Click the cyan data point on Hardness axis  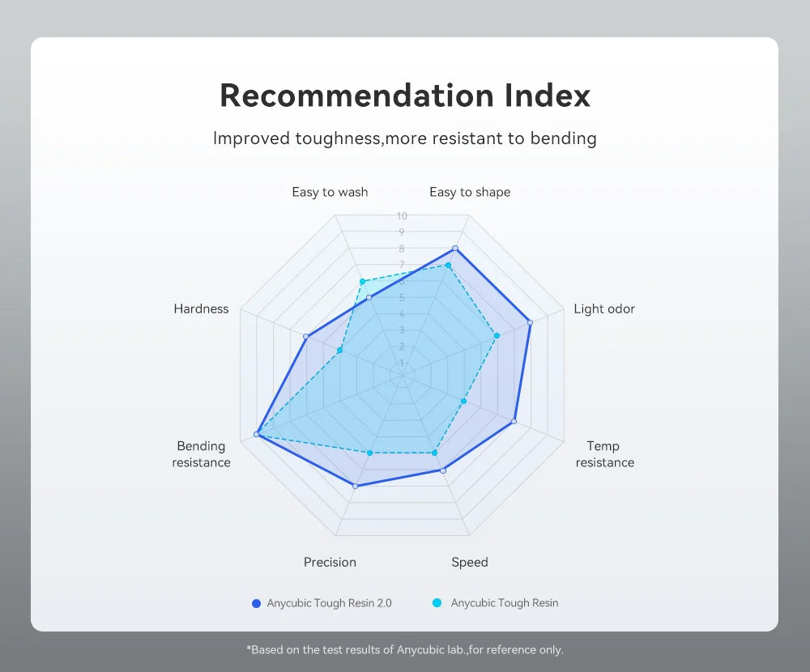tap(339, 351)
